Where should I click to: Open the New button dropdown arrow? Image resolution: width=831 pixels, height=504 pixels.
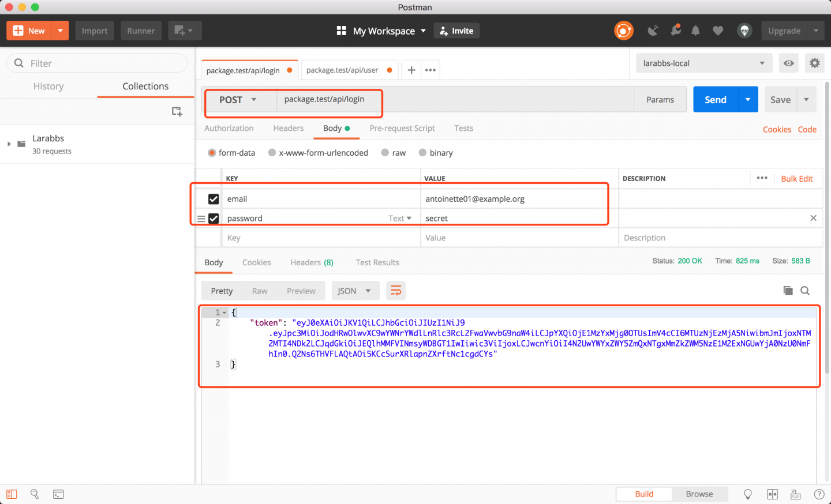60,31
